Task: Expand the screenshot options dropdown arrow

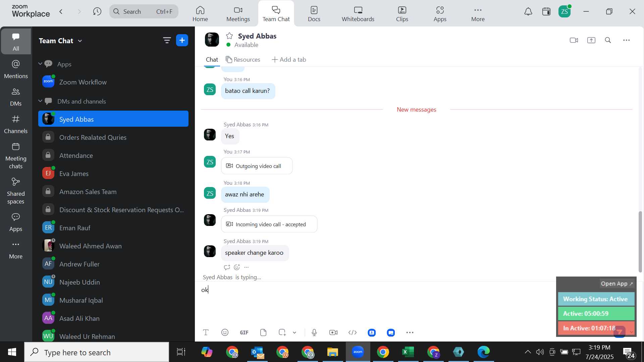Action: (294, 333)
